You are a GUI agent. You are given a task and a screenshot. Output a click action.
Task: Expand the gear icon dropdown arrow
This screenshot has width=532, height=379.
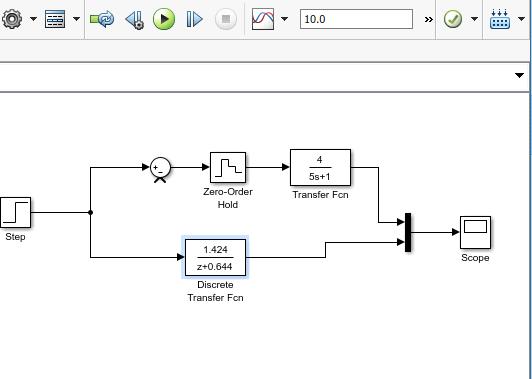(33, 19)
